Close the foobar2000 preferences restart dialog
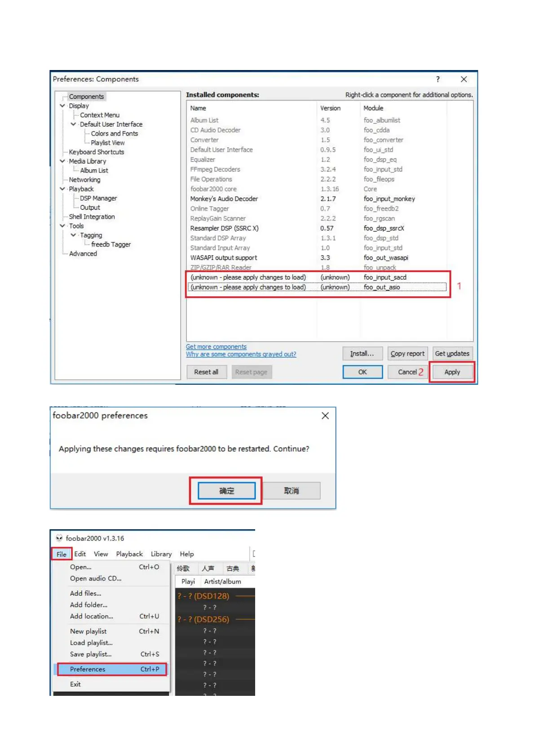Image resolution: width=535 pixels, height=756 pixels. 325,416
